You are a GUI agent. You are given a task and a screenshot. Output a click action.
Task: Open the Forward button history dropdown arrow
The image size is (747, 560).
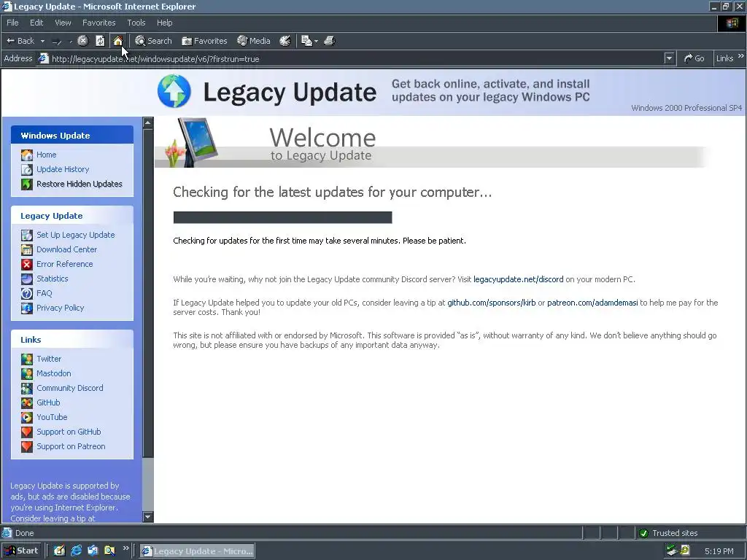click(x=71, y=41)
